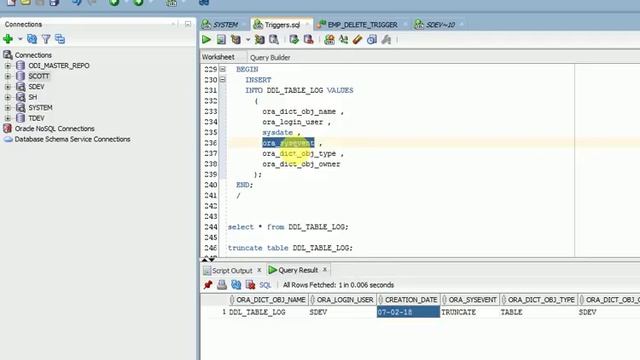The height and width of the screenshot is (360, 640).
Task: Select the Connections root node
Action: click(33, 55)
